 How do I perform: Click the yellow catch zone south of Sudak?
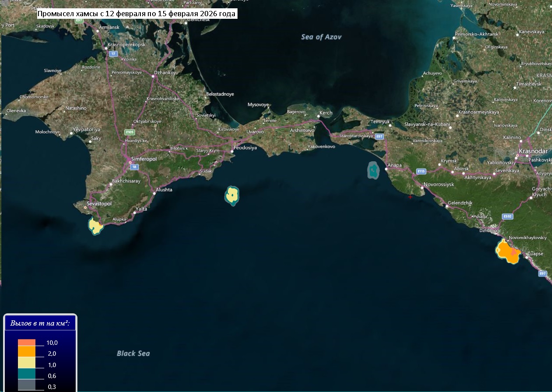point(232,195)
